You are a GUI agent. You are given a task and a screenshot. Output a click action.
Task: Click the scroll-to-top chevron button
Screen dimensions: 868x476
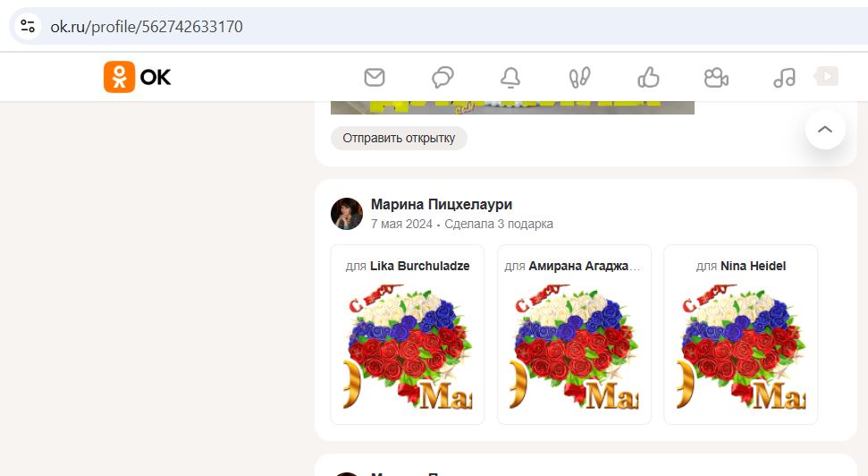point(825,129)
